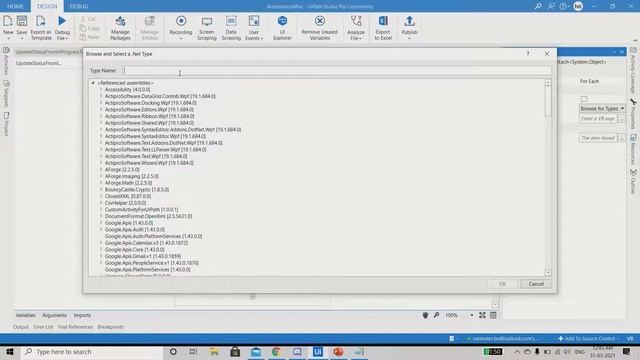Select CustomActivityForUiPath [1.0.0.1] row

click(141, 209)
